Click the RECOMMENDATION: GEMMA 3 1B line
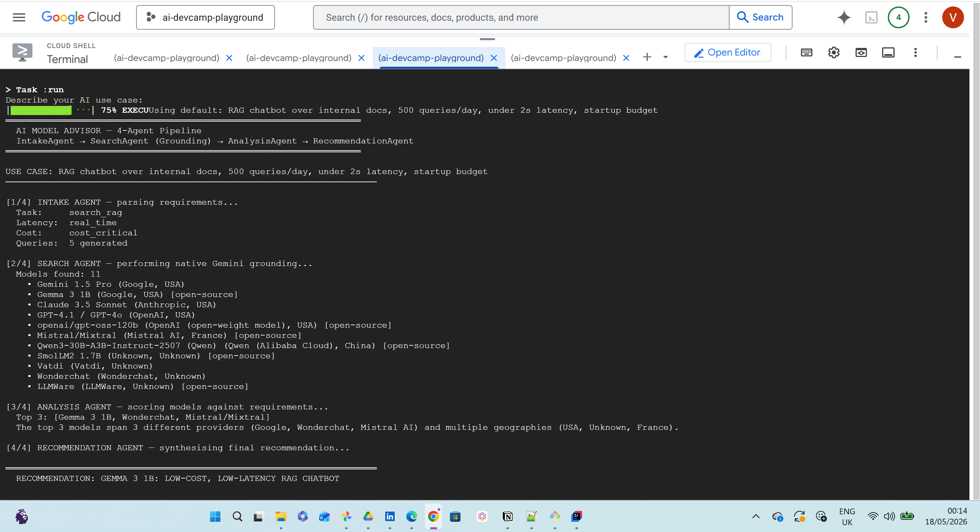The image size is (980, 532). (x=178, y=478)
